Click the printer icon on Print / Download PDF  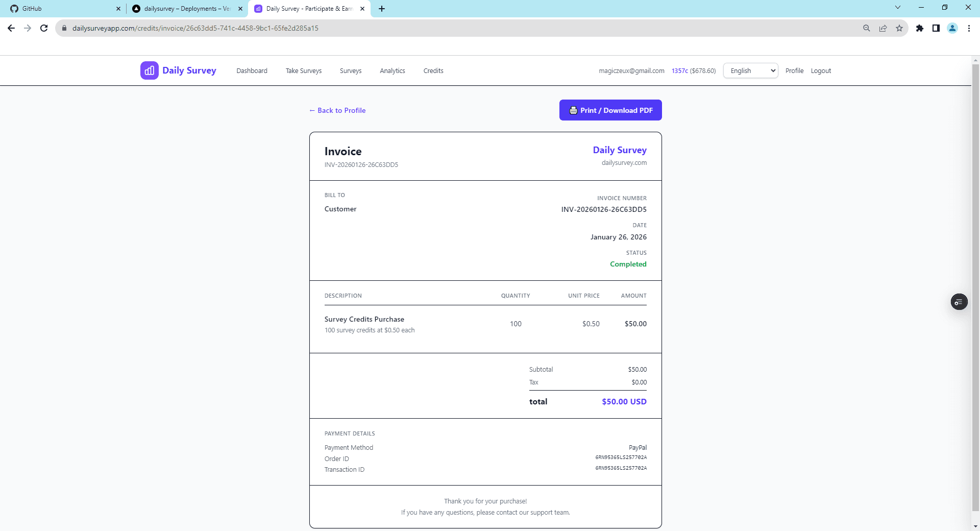tap(573, 110)
